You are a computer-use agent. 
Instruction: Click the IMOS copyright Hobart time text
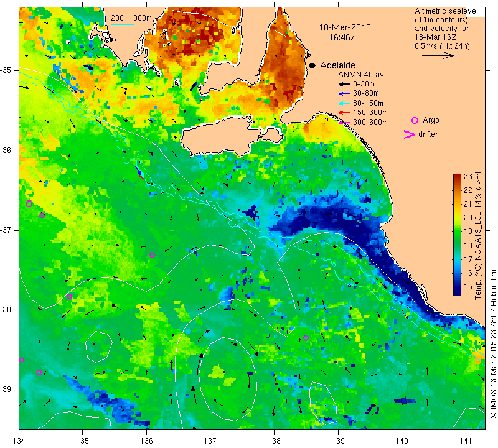click(493, 343)
